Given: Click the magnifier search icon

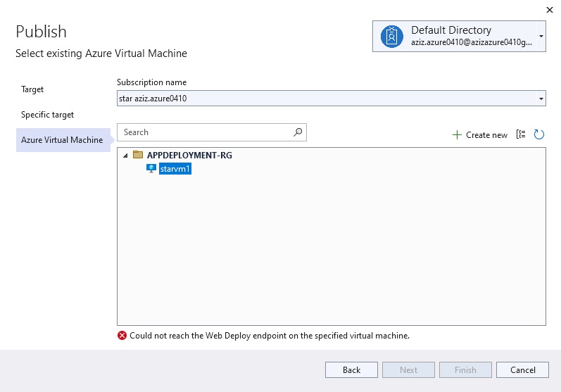Looking at the screenshot, I should (x=298, y=132).
